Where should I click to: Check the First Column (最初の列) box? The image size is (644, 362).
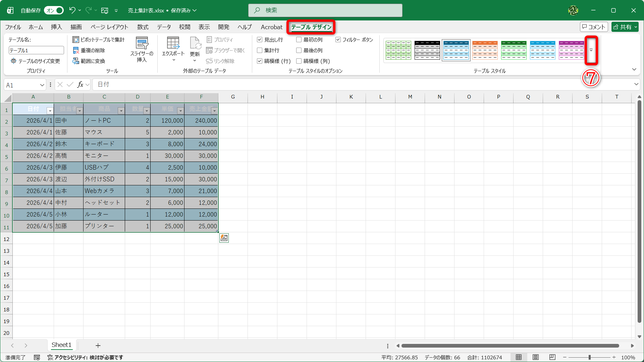tap(299, 40)
